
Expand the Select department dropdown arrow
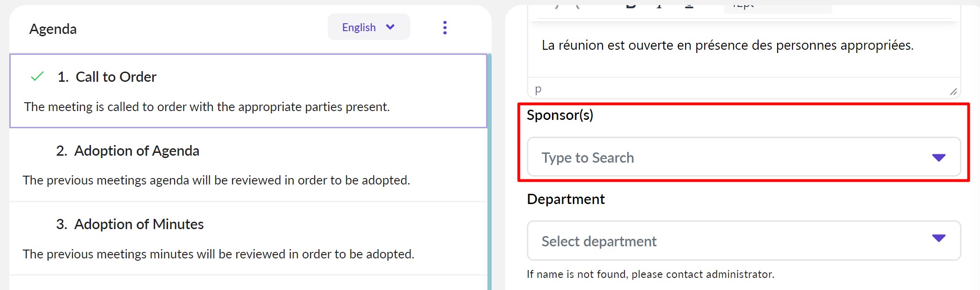tap(938, 238)
